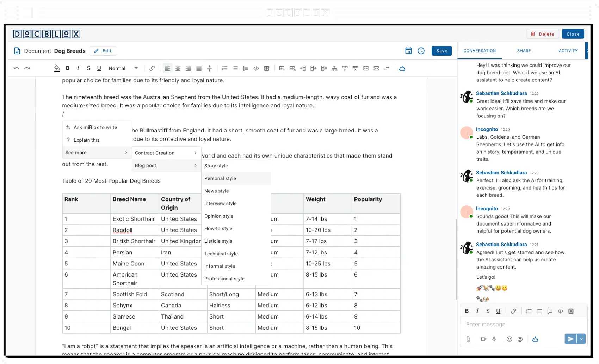Screen dimensions: 599x364
Task: Delete the table
Action: (x=292, y=68)
